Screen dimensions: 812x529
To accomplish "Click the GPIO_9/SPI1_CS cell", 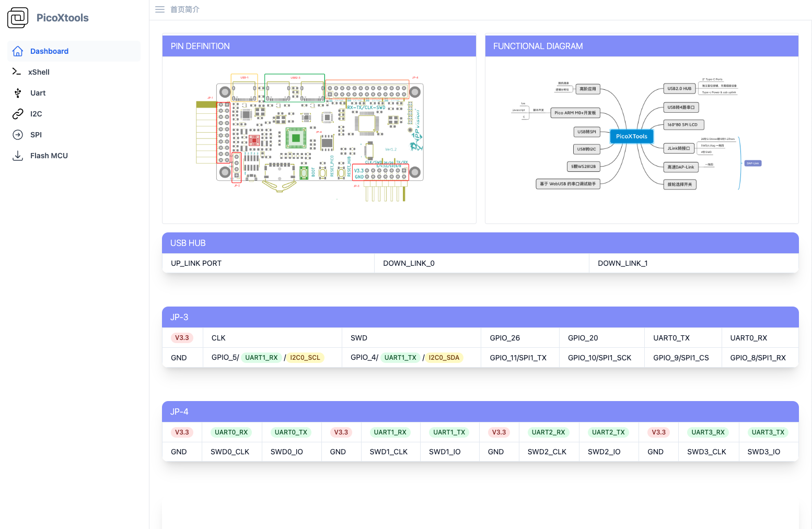I will (683, 358).
